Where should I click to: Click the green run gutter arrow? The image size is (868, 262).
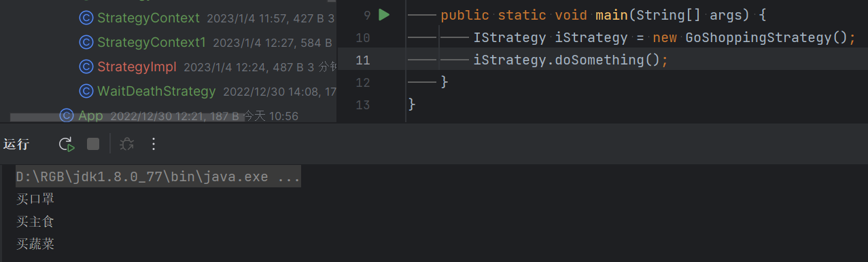[x=384, y=14]
